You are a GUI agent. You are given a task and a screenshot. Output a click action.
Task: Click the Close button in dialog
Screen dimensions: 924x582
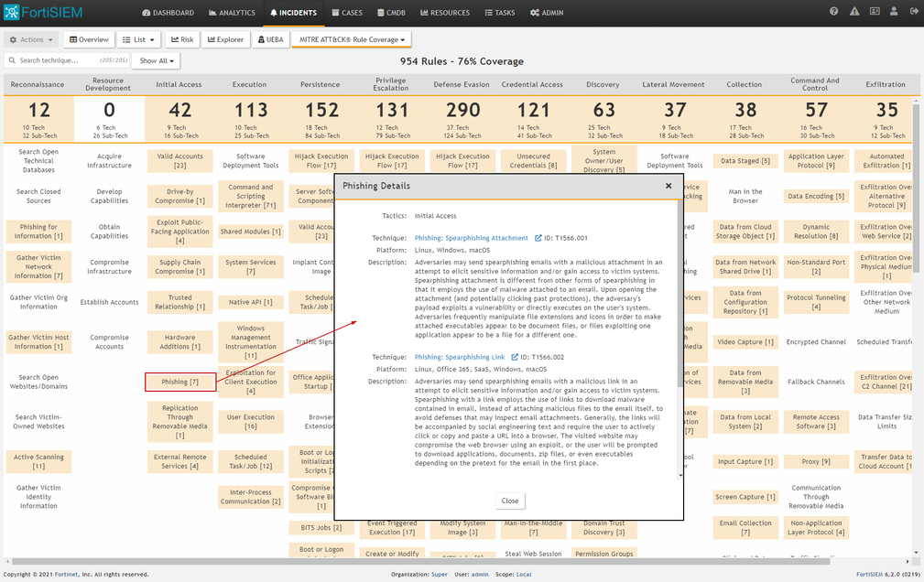pos(510,501)
